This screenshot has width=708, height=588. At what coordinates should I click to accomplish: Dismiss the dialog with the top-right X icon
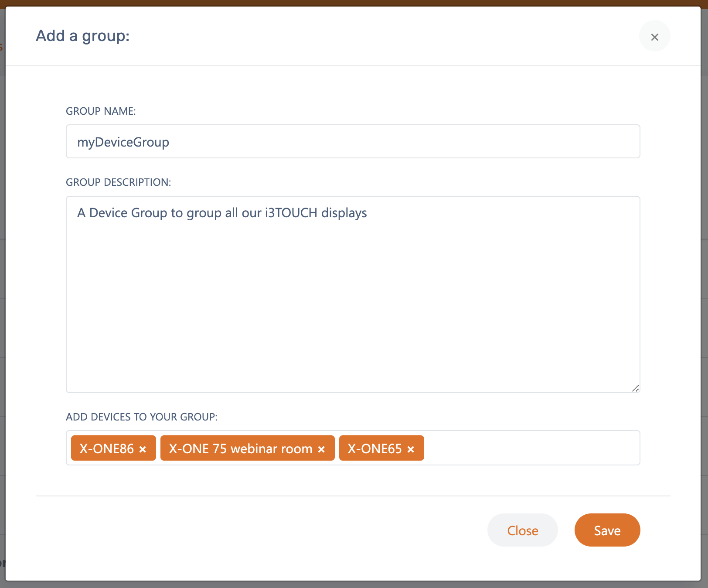click(x=654, y=37)
